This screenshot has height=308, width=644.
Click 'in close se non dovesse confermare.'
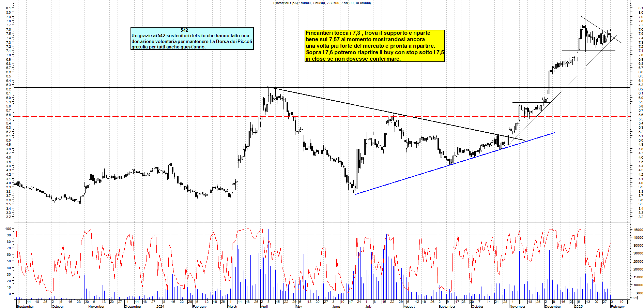[353, 59]
